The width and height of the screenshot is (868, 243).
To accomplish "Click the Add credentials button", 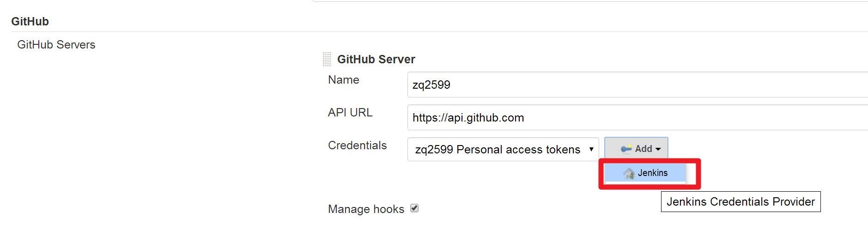I will click(636, 149).
